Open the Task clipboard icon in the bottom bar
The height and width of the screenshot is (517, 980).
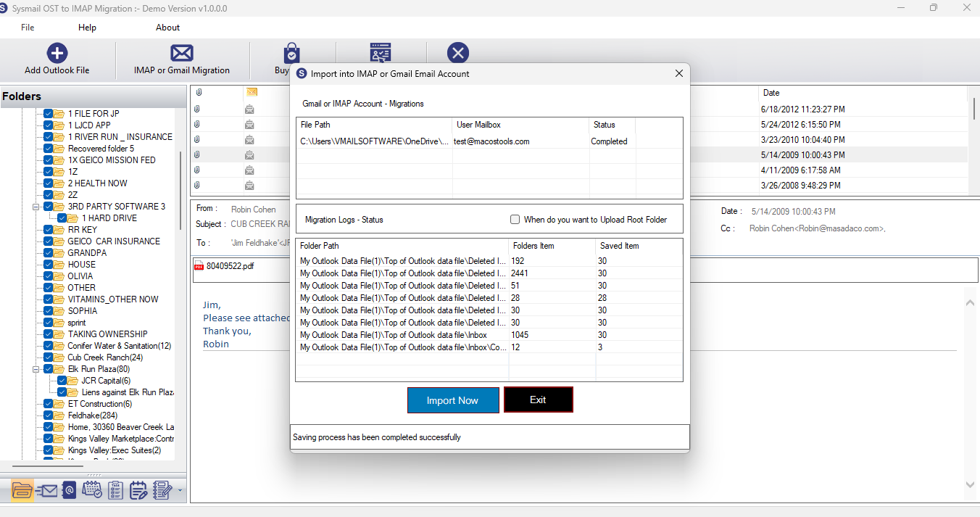click(115, 491)
